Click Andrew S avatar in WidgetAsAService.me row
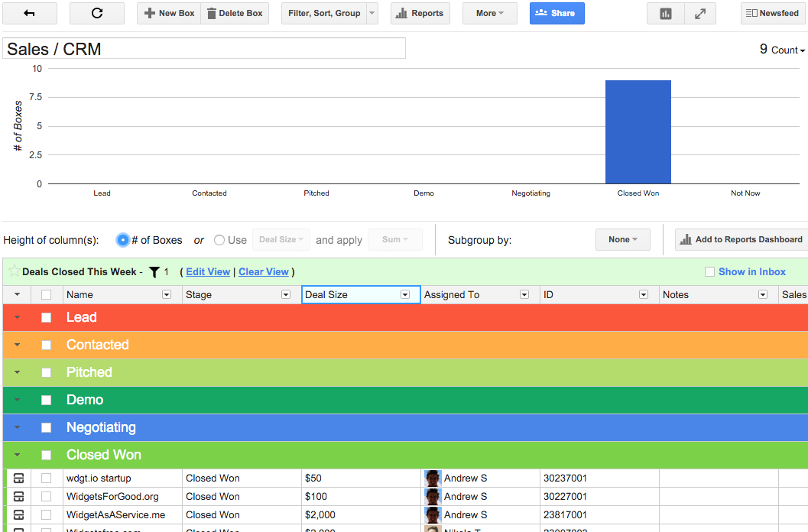This screenshot has width=808, height=532. tap(433, 514)
